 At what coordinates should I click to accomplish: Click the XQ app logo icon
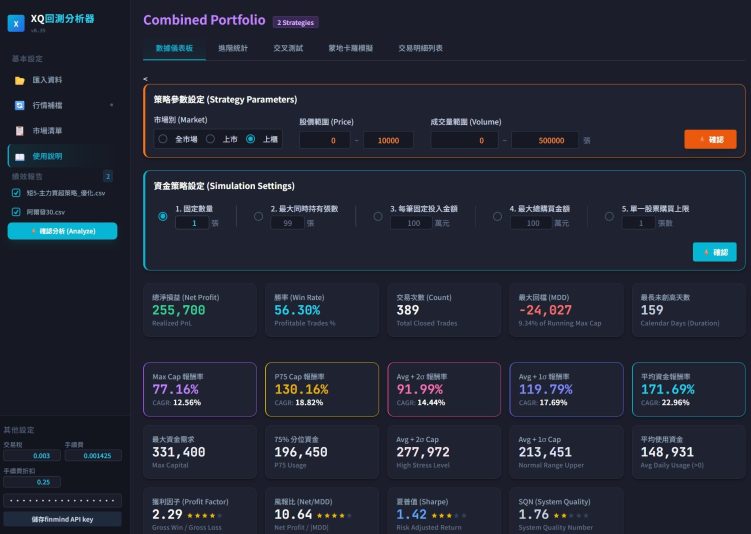point(16,22)
